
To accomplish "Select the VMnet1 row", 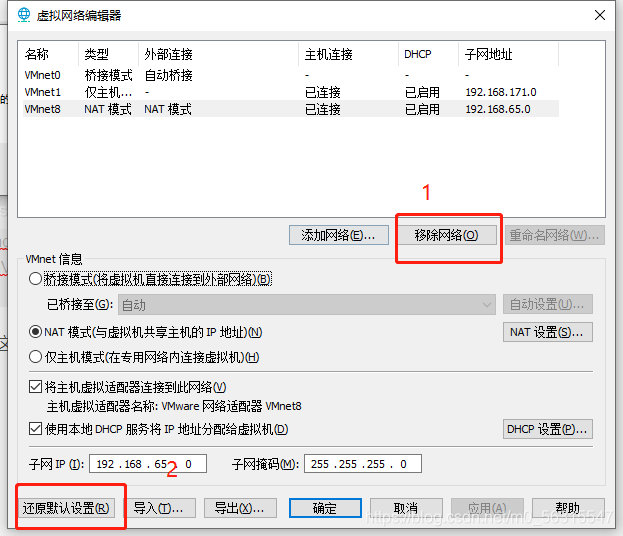I will (291, 92).
